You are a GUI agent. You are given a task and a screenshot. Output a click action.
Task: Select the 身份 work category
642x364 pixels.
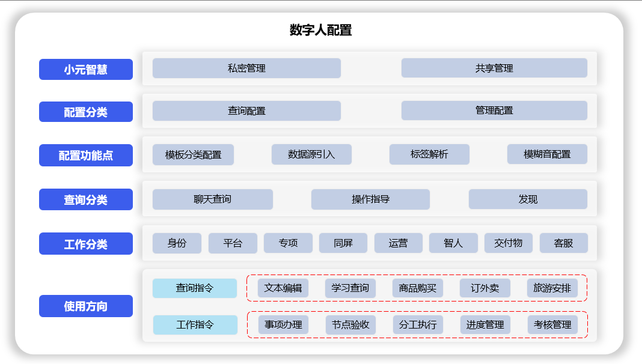[x=177, y=243]
